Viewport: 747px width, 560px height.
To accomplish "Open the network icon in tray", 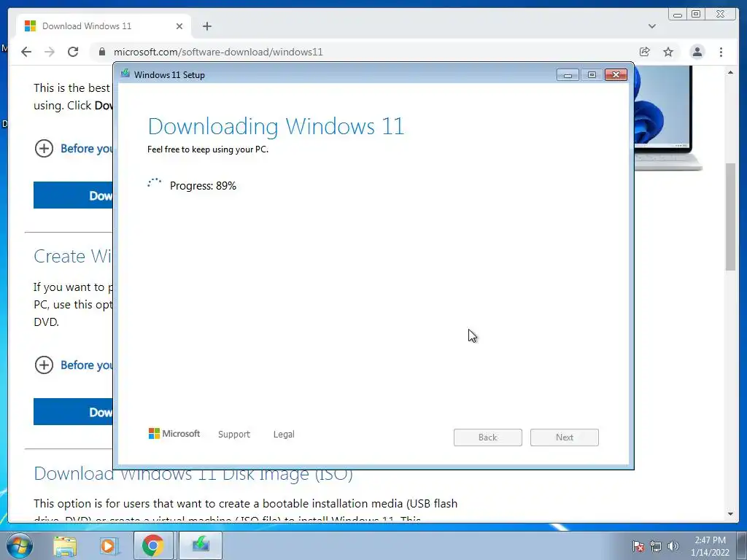I will (x=656, y=546).
